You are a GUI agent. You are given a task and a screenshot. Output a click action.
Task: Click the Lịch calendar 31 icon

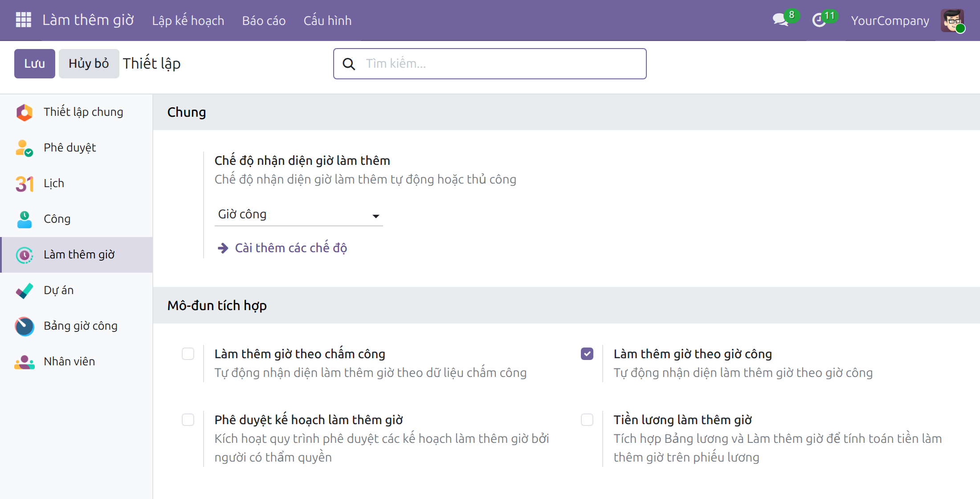click(x=24, y=184)
